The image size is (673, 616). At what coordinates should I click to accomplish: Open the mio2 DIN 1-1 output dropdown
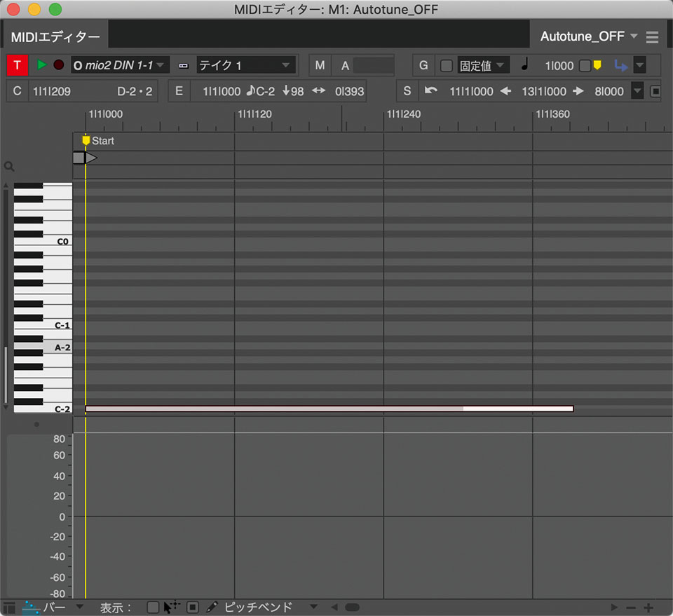pos(120,65)
